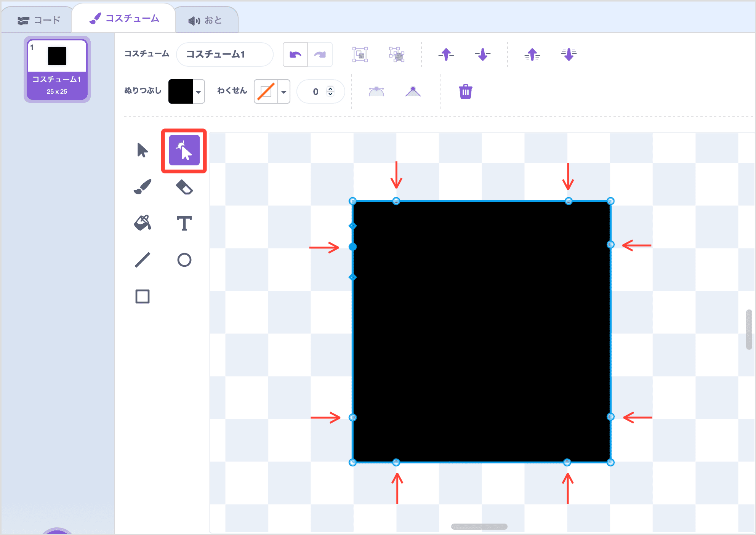The image size is (756, 535).
Task: Click the black fill color swatch
Action: [181, 91]
